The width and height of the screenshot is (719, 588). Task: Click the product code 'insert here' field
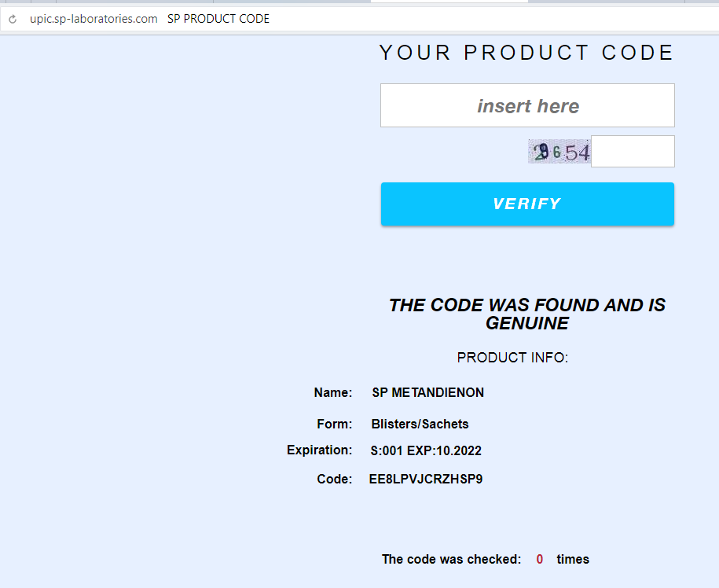[527, 105]
